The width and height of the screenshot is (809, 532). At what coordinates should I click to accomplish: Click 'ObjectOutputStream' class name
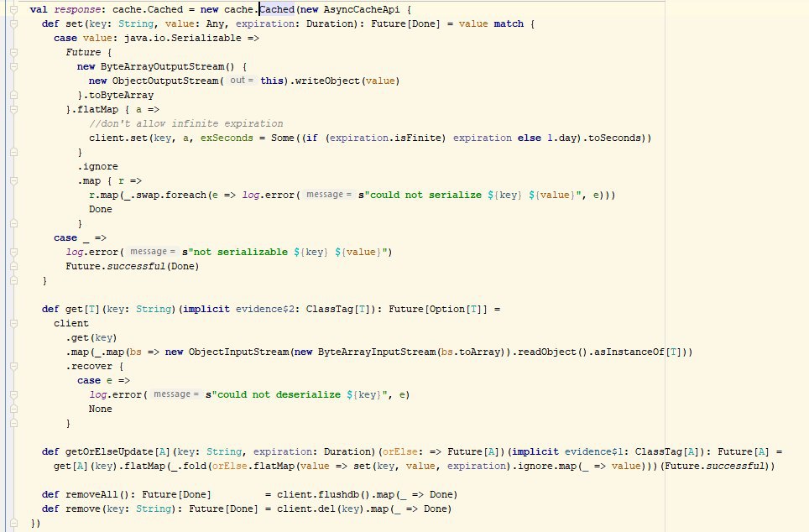(x=165, y=81)
